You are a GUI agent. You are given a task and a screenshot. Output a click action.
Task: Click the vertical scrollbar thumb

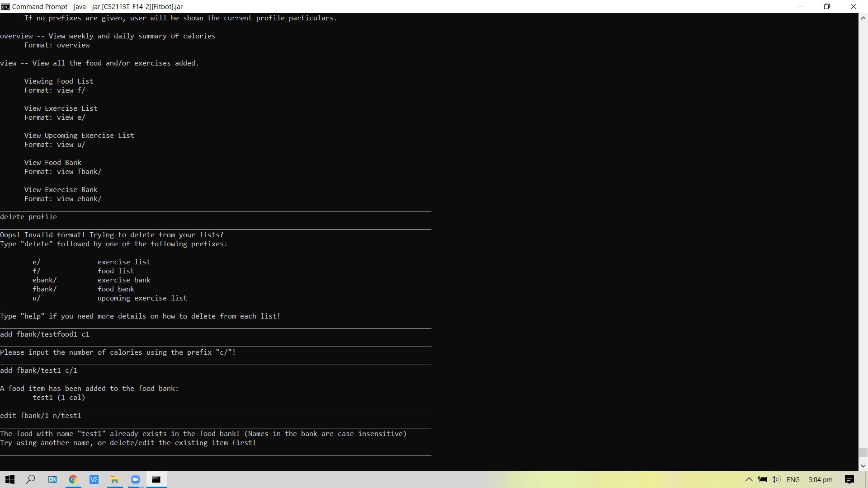pos(863,452)
